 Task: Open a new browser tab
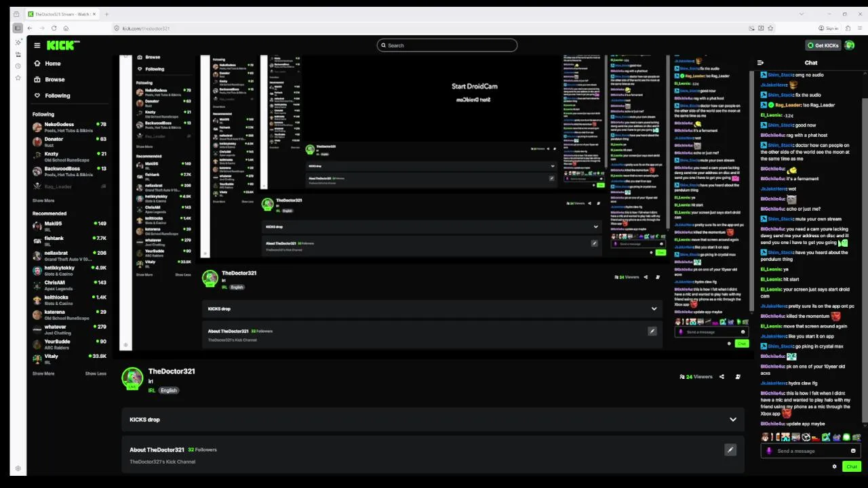[x=106, y=14]
